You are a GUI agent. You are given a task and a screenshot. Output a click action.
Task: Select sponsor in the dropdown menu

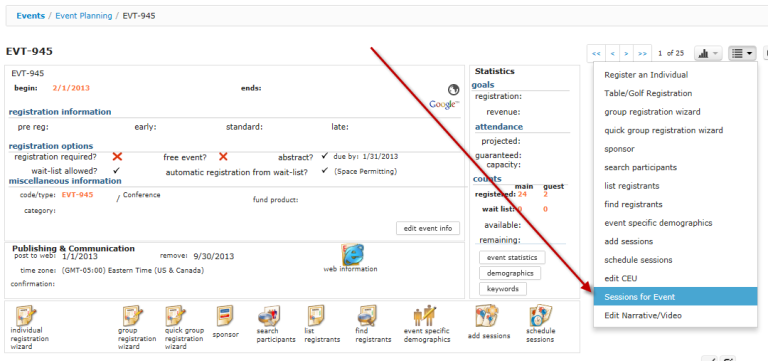click(x=675, y=149)
